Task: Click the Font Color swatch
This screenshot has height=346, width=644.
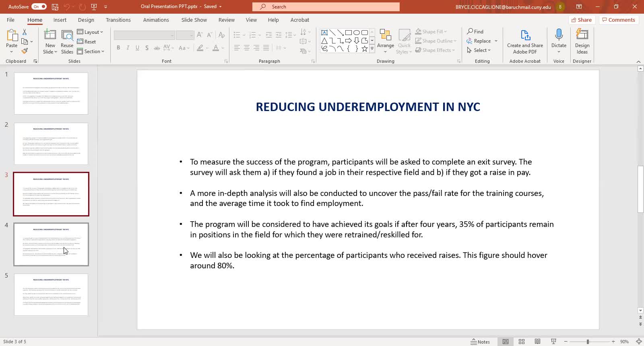Action: (216, 48)
